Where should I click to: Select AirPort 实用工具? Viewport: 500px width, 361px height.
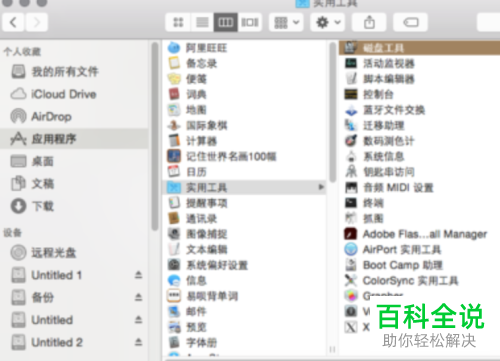[x=419, y=249]
